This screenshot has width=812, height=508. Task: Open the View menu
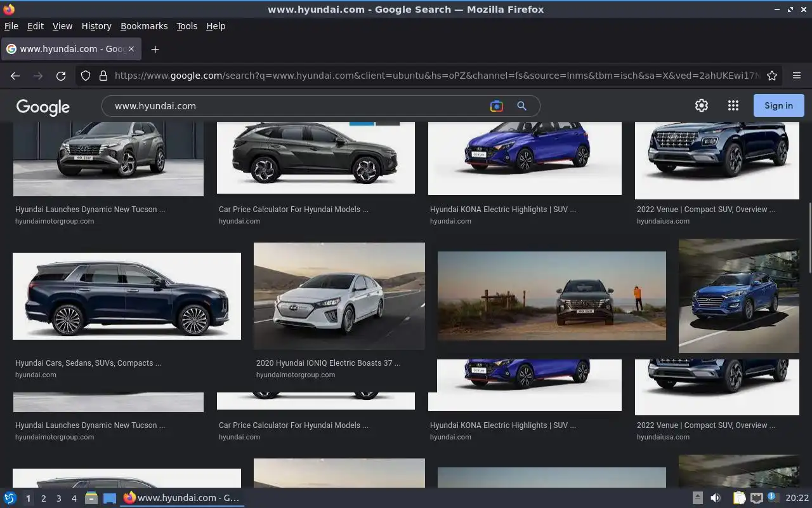coord(62,26)
